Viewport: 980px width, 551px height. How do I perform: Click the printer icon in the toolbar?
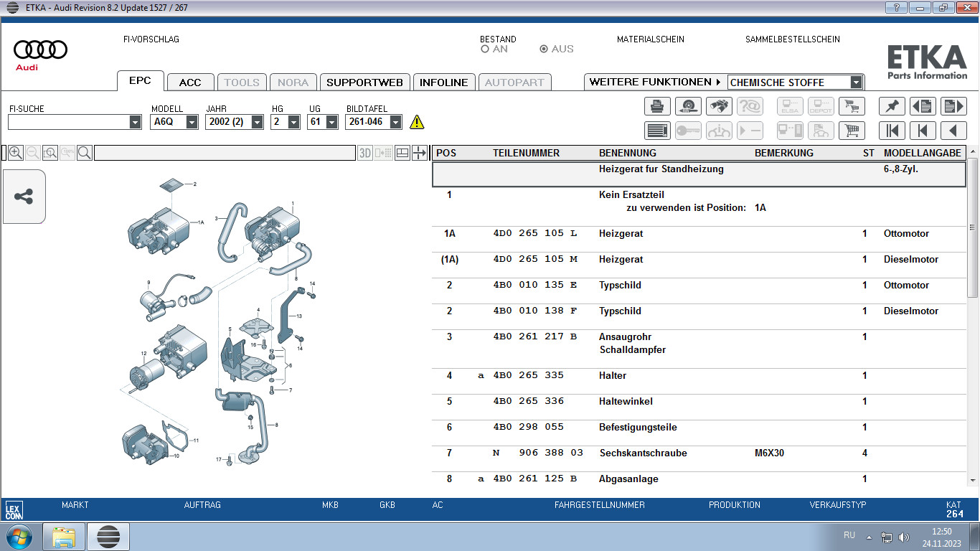[657, 106]
